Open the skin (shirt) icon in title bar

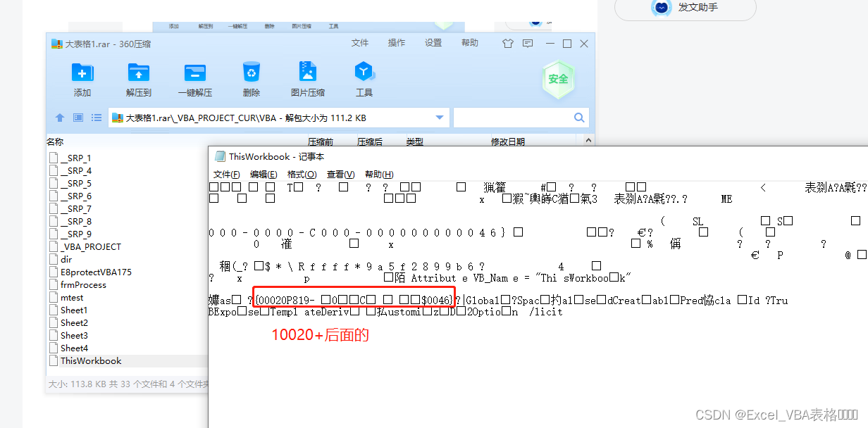pos(508,44)
